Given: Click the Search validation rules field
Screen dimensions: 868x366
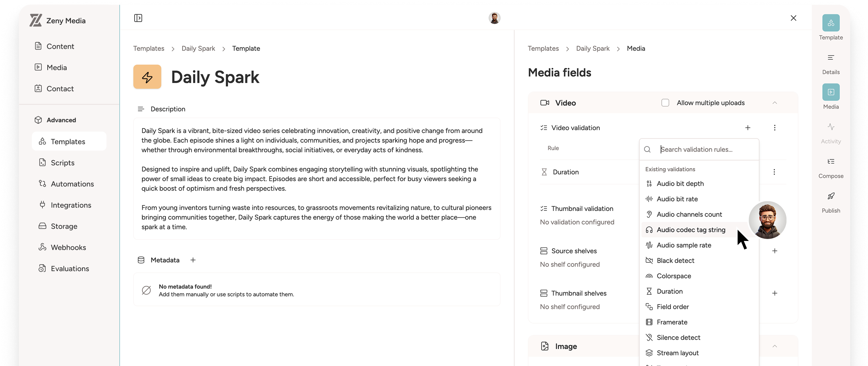Looking at the screenshot, I should tap(706, 149).
